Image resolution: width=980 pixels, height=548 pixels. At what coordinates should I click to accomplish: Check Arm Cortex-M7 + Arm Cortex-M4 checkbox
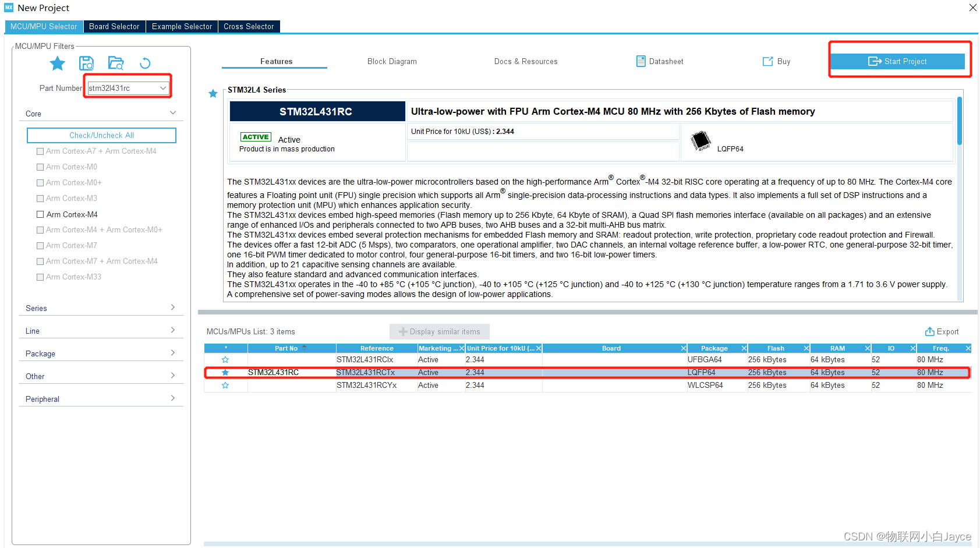(x=40, y=261)
